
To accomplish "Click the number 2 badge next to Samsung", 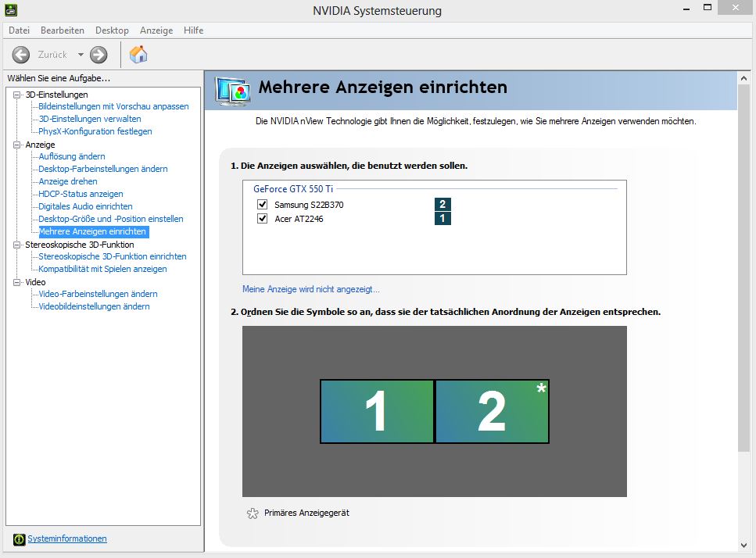I will 442,204.
